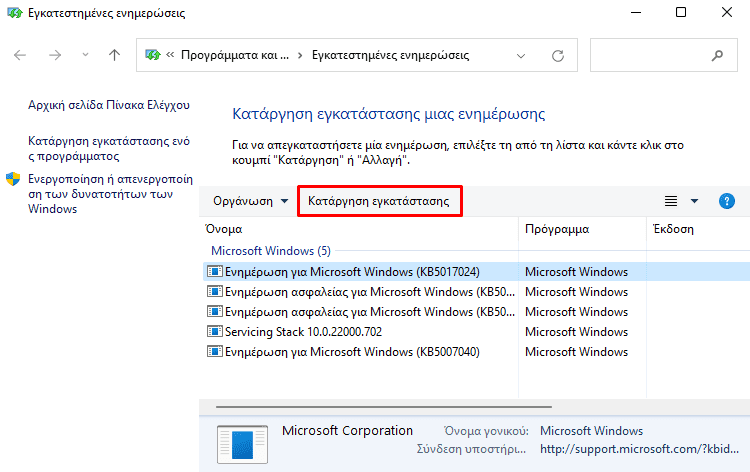Select update KB5007040 row

click(476, 352)
